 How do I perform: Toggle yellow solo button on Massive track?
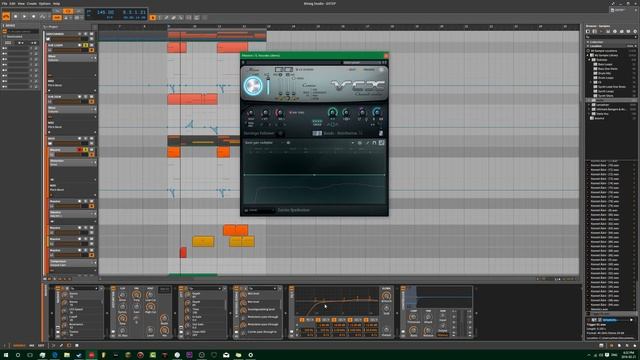(x=86, y=150)
